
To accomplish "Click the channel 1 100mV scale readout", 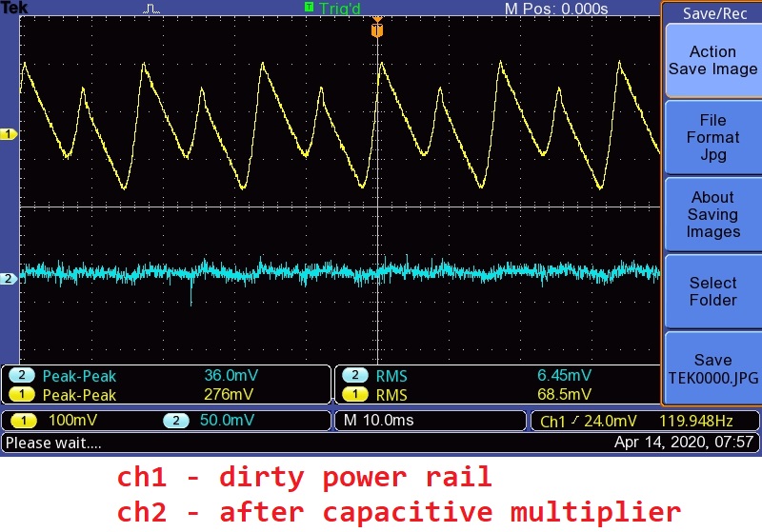I will point(72,421).
